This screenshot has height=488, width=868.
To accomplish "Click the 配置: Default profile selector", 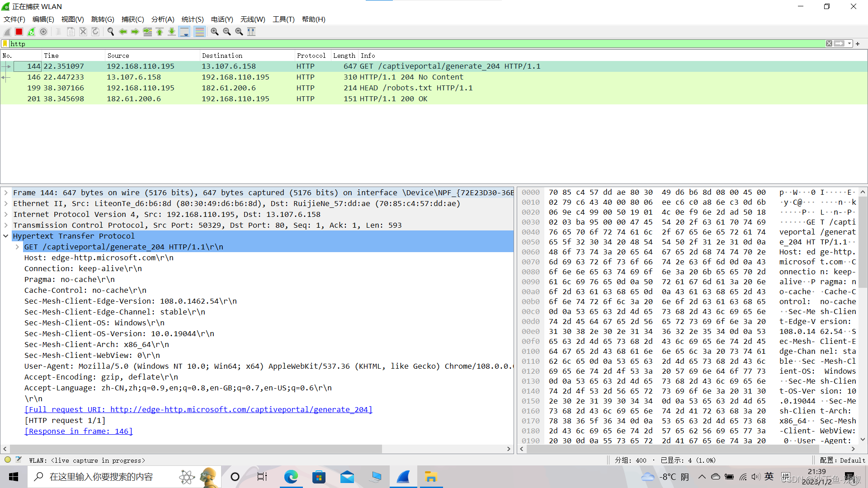I will click(843, 460).
